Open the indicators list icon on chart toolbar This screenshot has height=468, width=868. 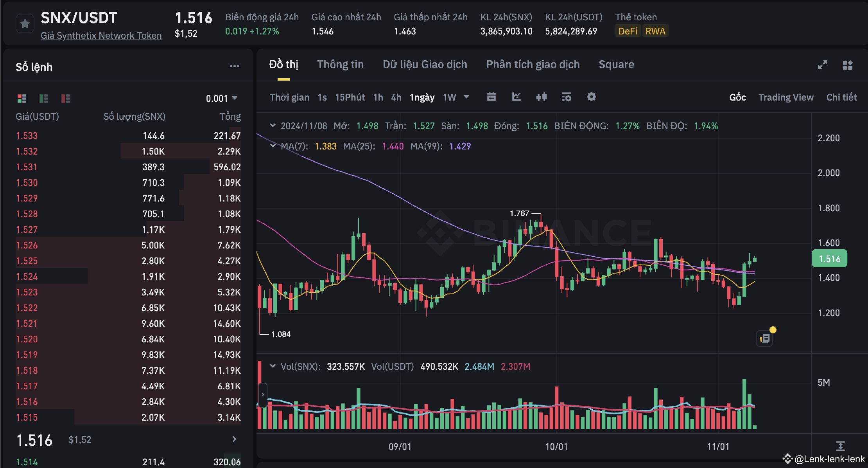(x=566, y=97)
